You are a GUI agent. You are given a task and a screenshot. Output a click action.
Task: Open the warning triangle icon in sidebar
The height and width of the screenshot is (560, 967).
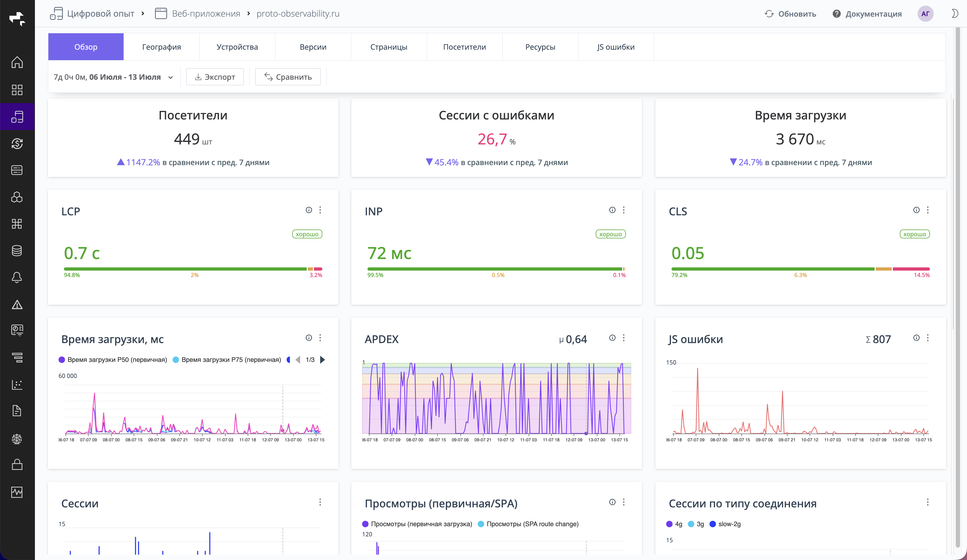point(17,304)
